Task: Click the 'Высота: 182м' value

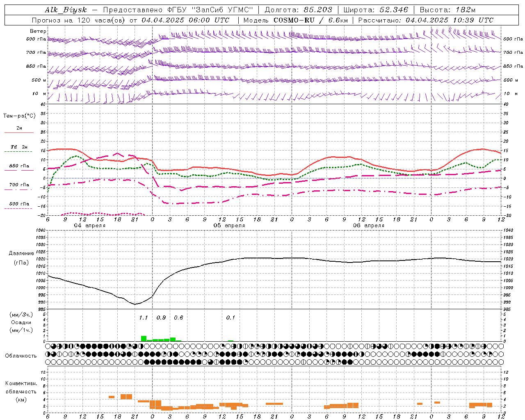Action: click(x=447, y=10)
